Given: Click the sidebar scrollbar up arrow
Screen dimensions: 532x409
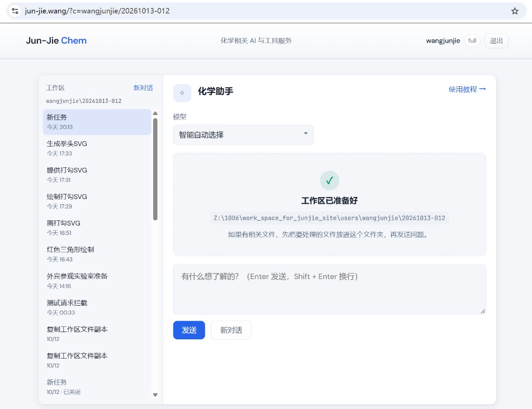Looking at the screenshot, I should (x=155, y=113).
